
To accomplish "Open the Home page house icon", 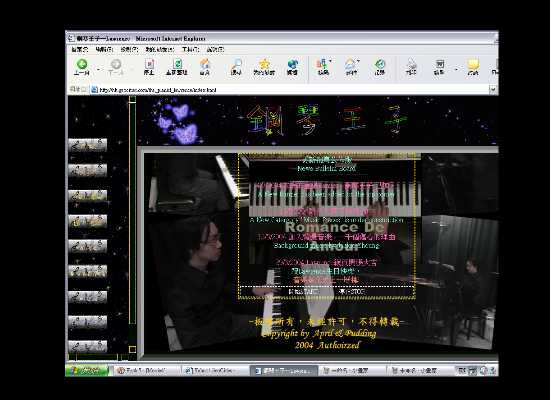I will [204, 67].
